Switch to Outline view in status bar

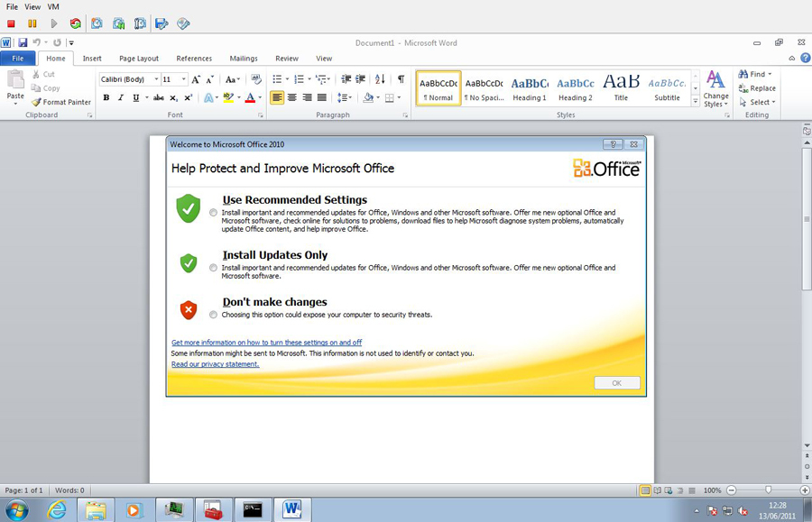coord(680,490)
